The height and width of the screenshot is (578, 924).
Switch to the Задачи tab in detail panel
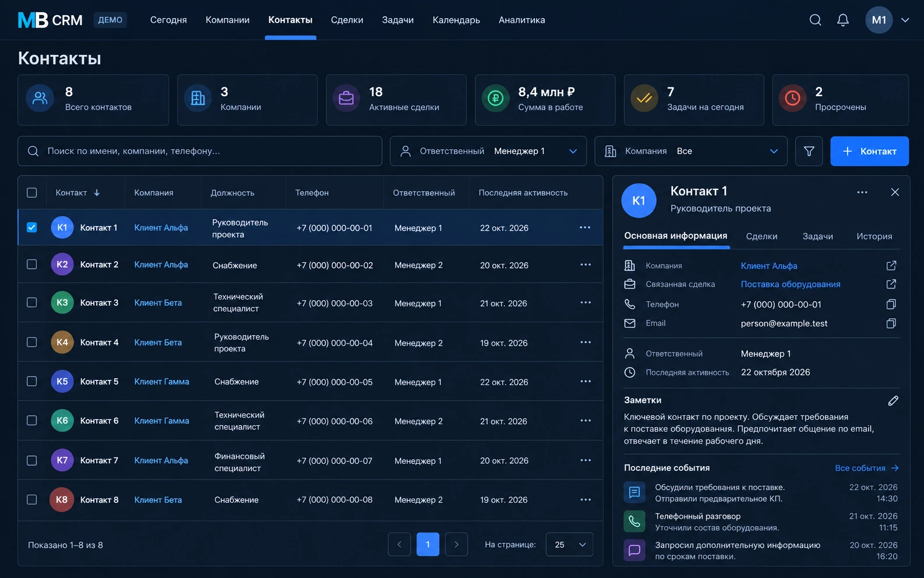click(817, 236)
